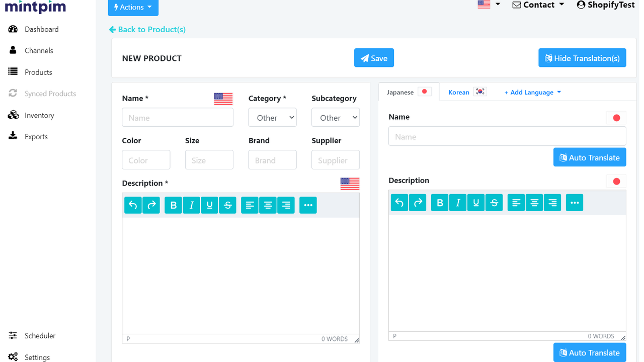Toggle bold in left description editor
This screenshot has width=644, height=362.
(x=173, y=205)
